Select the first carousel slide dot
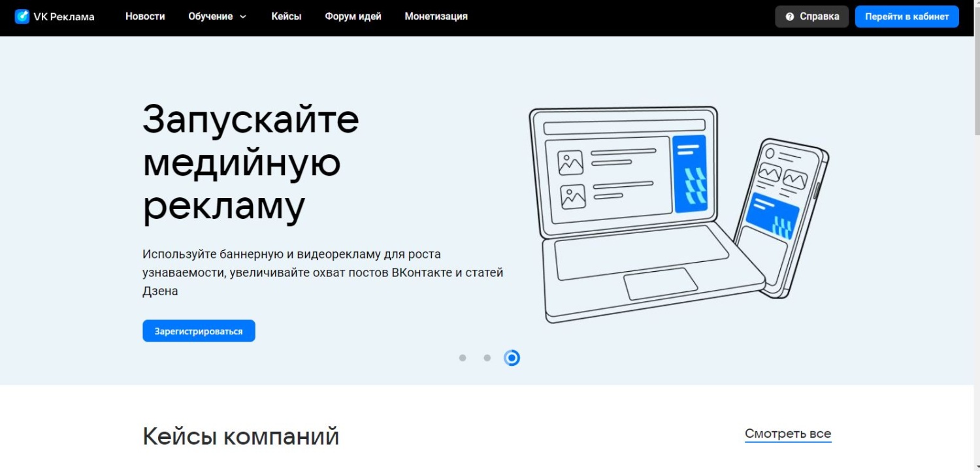Screen dimensions: 980x471 pyautogui.click(x=463, y=358)
